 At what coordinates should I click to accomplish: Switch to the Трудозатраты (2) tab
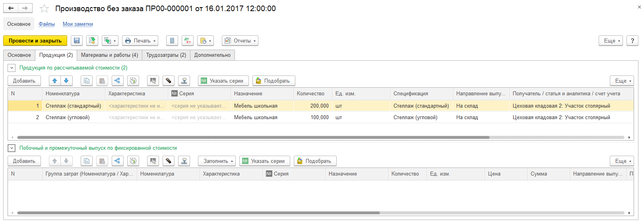pos(166,55)
